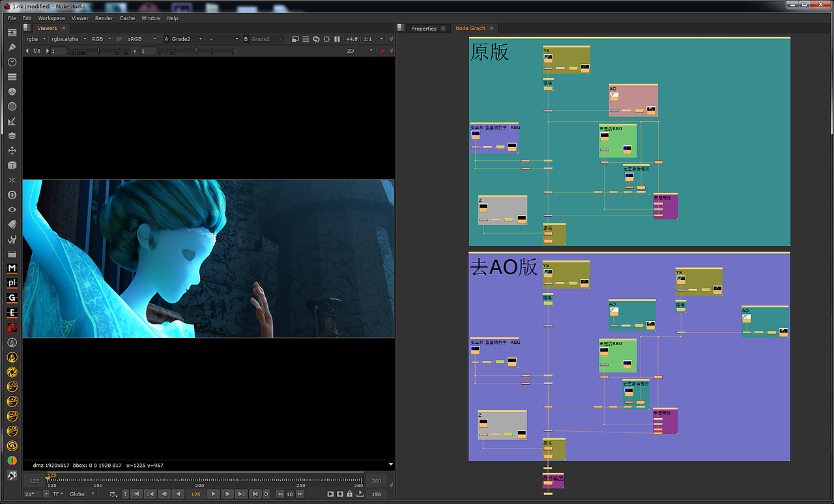
Task: Skip back by frame increment
Action: (280, 494)
